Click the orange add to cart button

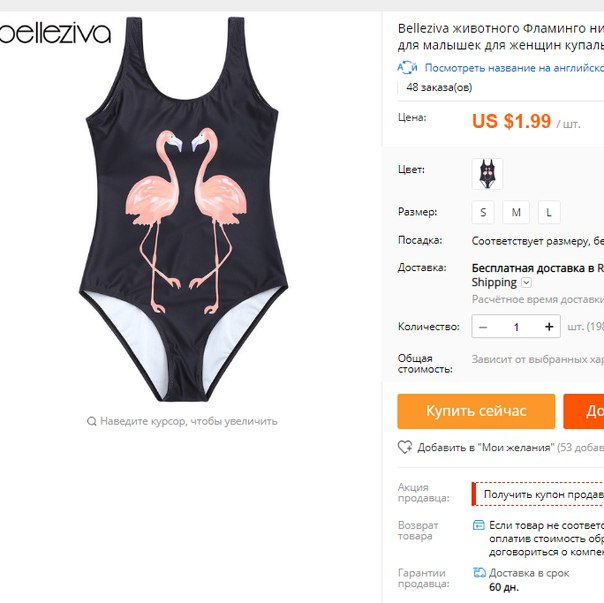pos(584,411)
